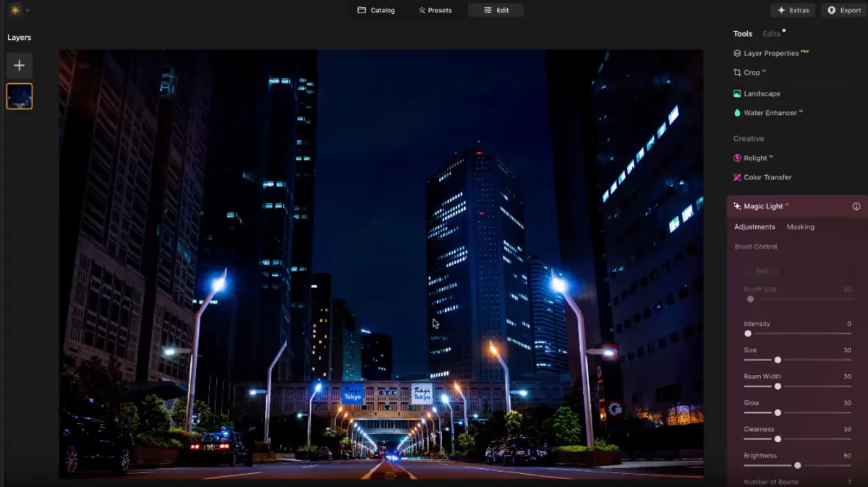Switch to the Catalog view
Image resolution: width=868 pixels, height=487 pixels.
pos(375,9)
